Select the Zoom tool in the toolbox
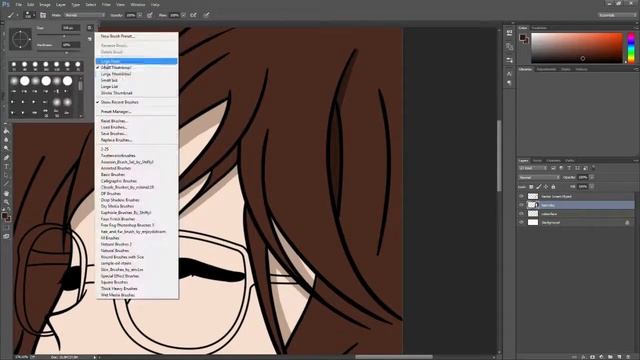The height and width of the screenshot is (360, 640). [x=6, y=202]
